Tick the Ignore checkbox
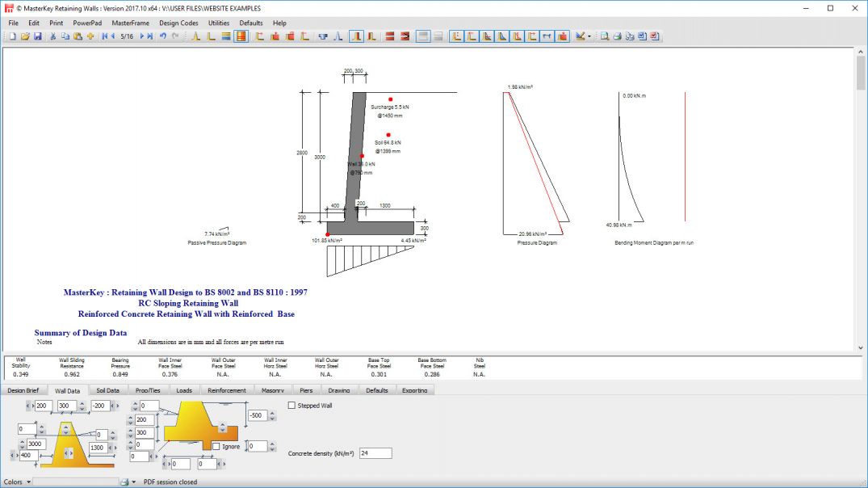The image size is (868, 488). click(x=216, y=447)
